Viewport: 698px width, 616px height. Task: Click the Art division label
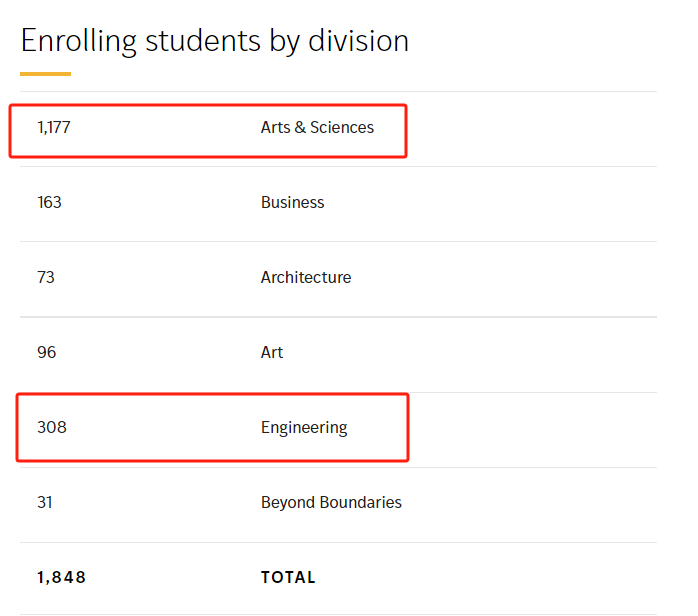pyautogui.click(x=272, y=353)
